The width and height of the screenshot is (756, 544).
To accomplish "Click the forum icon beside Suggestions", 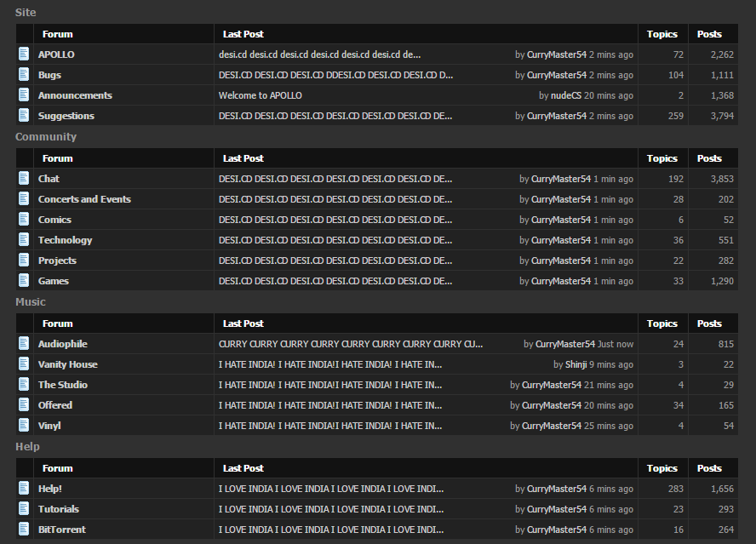I will [x=24, y=115].
